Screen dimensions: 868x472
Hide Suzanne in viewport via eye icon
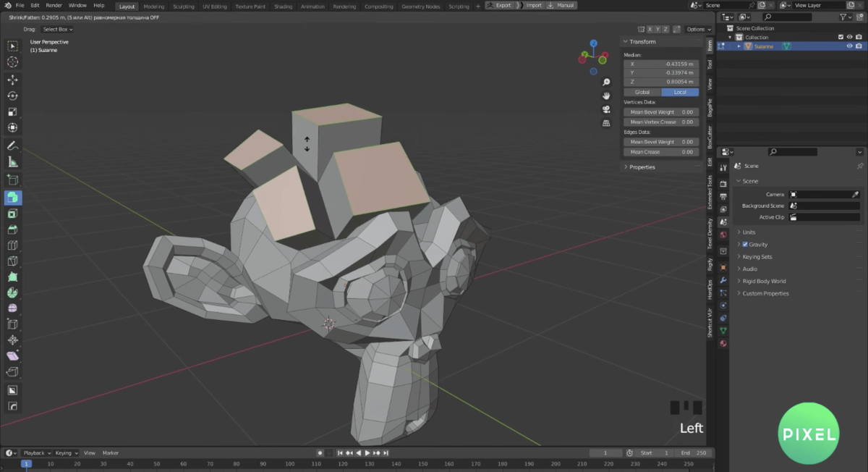[850, 46]
